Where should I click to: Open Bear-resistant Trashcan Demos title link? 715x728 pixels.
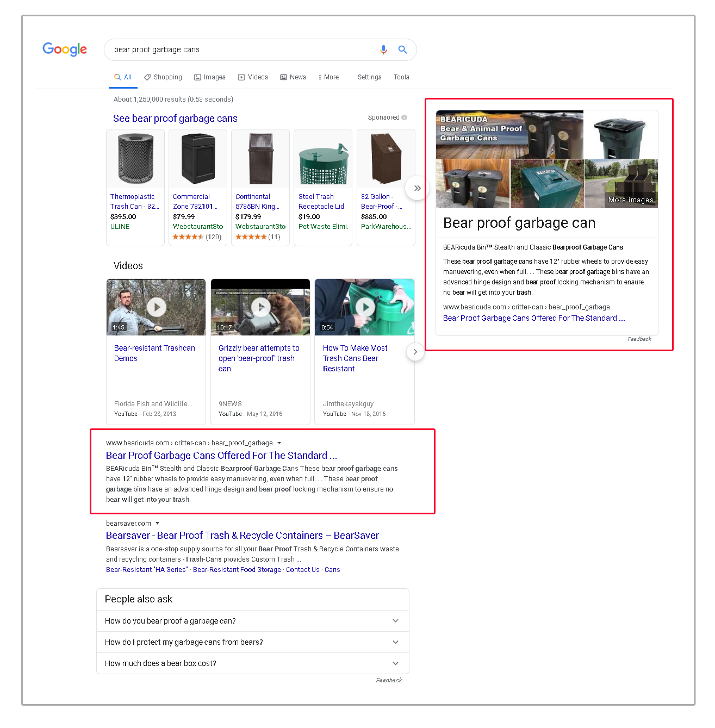point(154,353)
